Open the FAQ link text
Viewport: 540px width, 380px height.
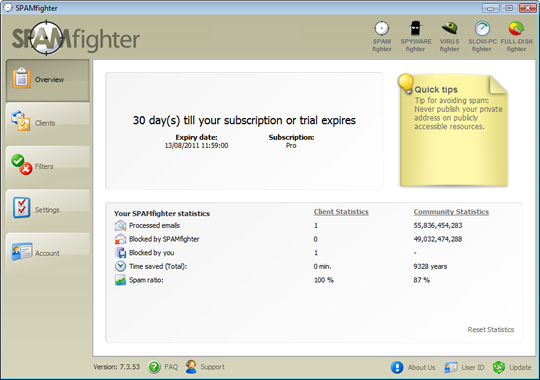tap(171, 367)
